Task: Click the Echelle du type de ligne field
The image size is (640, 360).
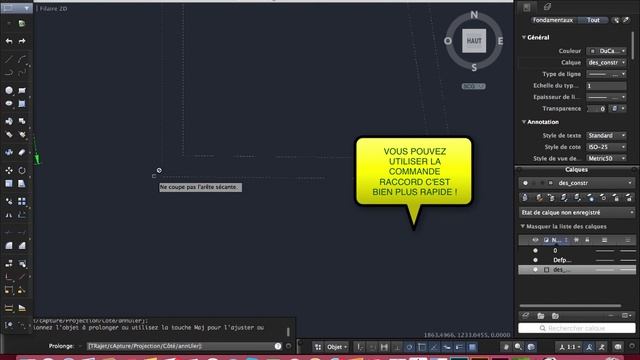Action: click(x=606, y=86)
